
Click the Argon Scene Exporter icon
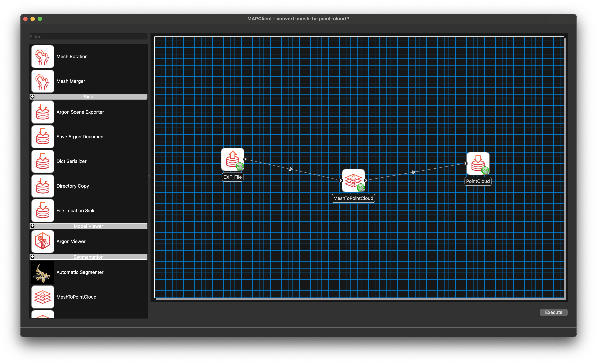43,112
